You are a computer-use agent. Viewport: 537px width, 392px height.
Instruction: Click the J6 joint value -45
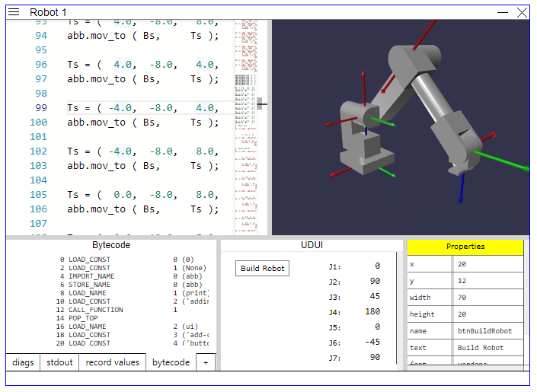pos(372,342)
